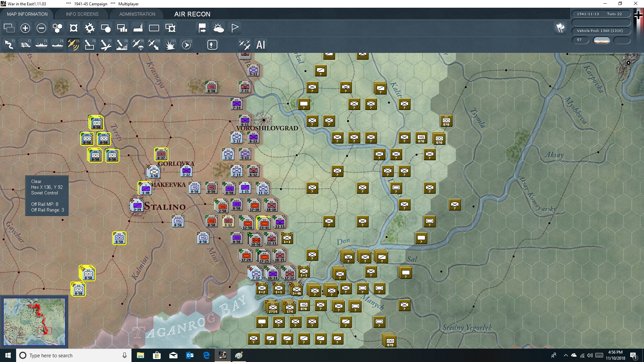Click the zoom in plus icon

coord(25,28)
